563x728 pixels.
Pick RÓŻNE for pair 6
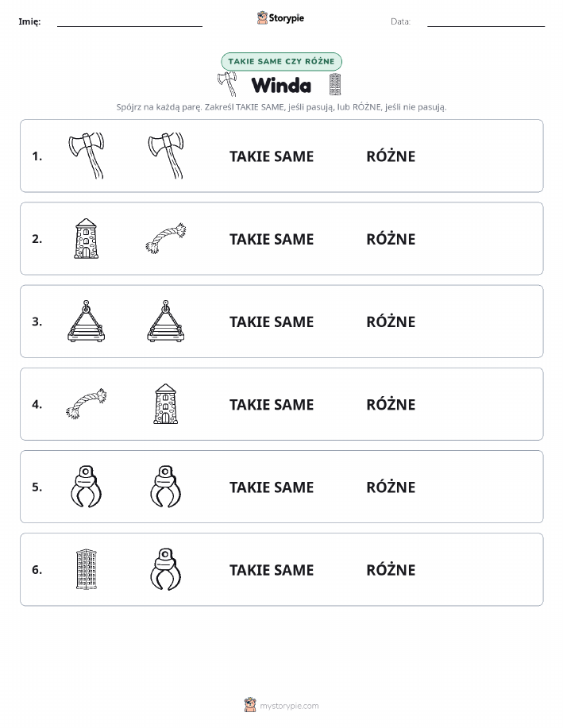pos(391,570)
